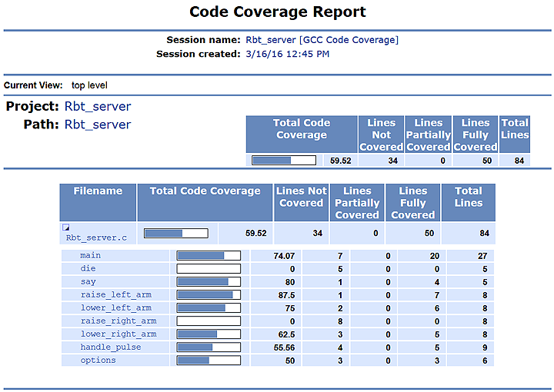
Task: Click the Path Rbt_server link
Action: click(97, 125)
